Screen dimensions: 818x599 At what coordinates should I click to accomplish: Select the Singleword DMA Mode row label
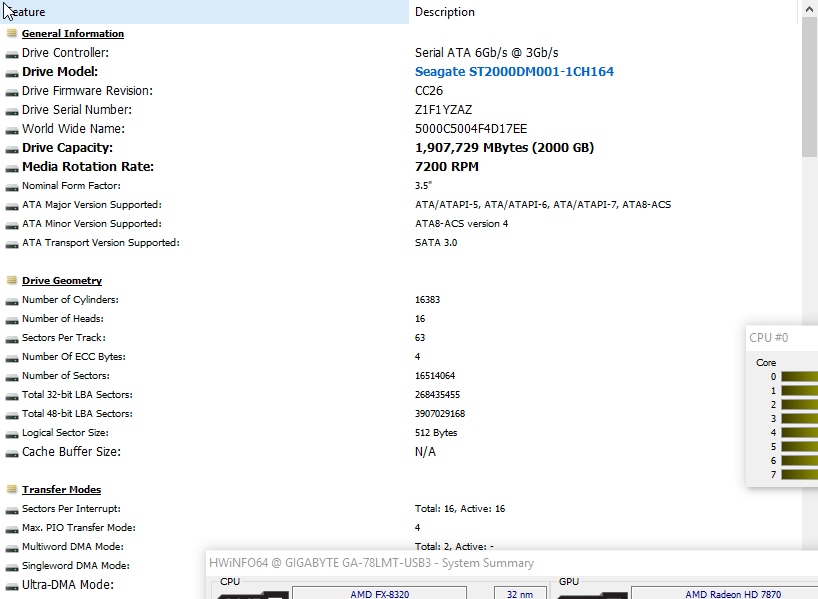pyautogui.click(x=76, y=566)
